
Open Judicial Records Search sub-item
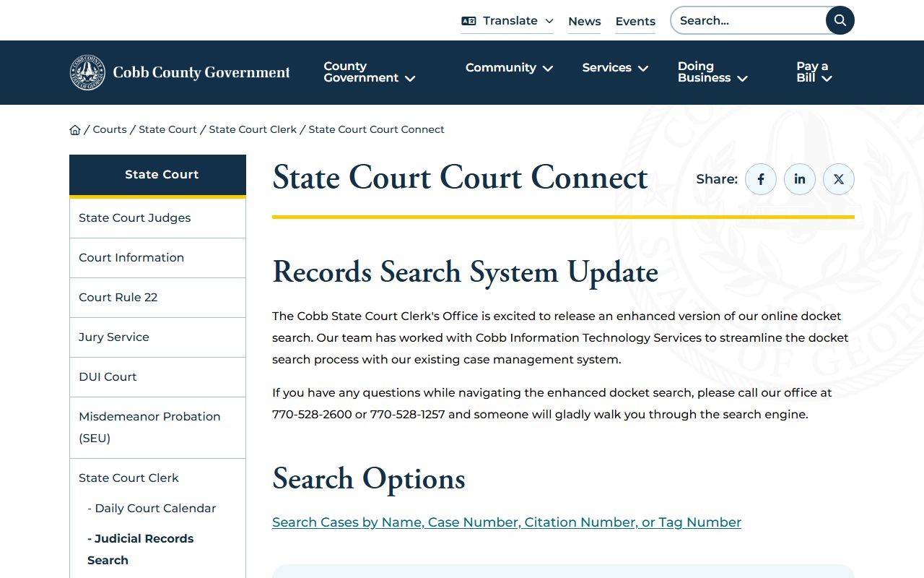tap(141, 549)
